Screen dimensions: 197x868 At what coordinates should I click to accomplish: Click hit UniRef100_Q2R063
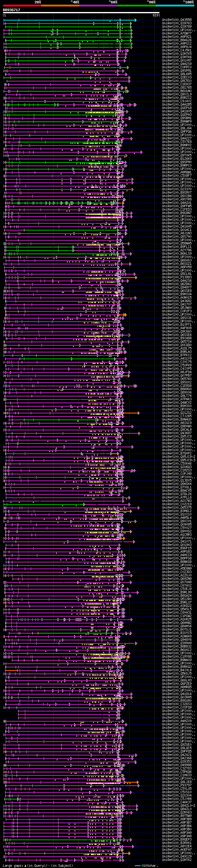click(x=177, y=812)
